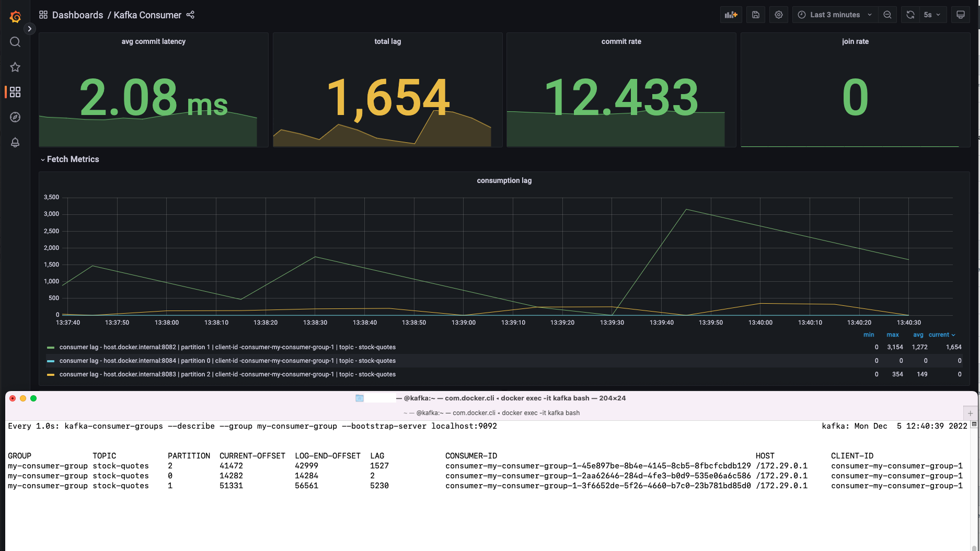Sort the legend by the min column

(x=869, y=335)
